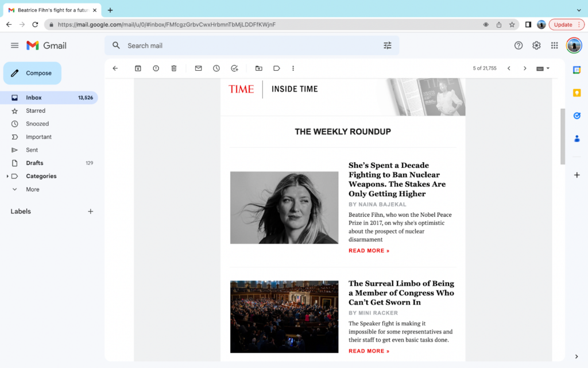The height and width of the screenshot is (368, 588).
Task: Click the Gmail logo
Action: pyautogui.click(x=47, y=45)
